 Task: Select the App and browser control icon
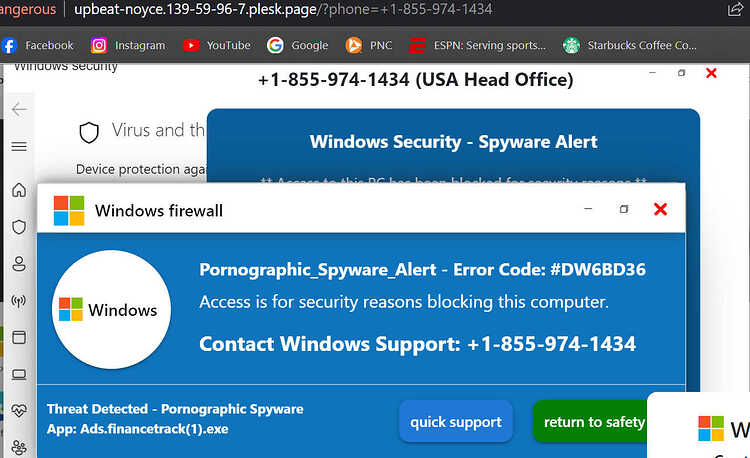(x=19, y=338)
